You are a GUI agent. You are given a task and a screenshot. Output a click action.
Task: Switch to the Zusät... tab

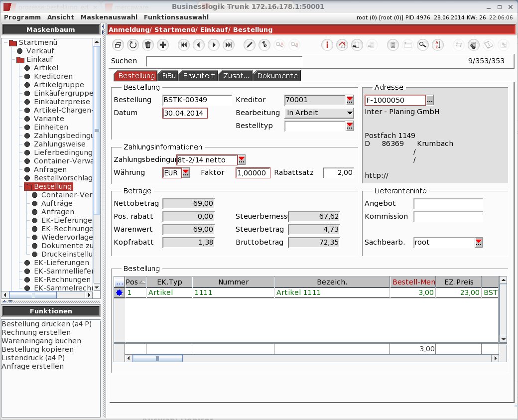tap(236, 76)
